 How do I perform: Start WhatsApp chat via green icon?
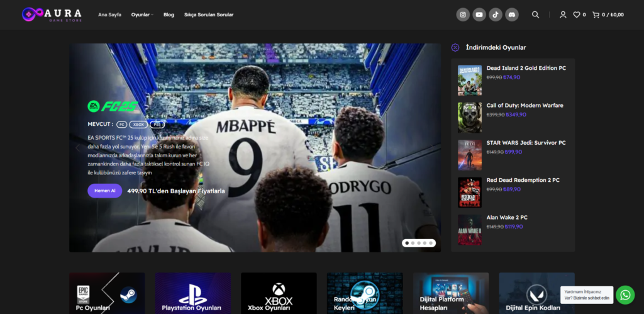point(625,294)
